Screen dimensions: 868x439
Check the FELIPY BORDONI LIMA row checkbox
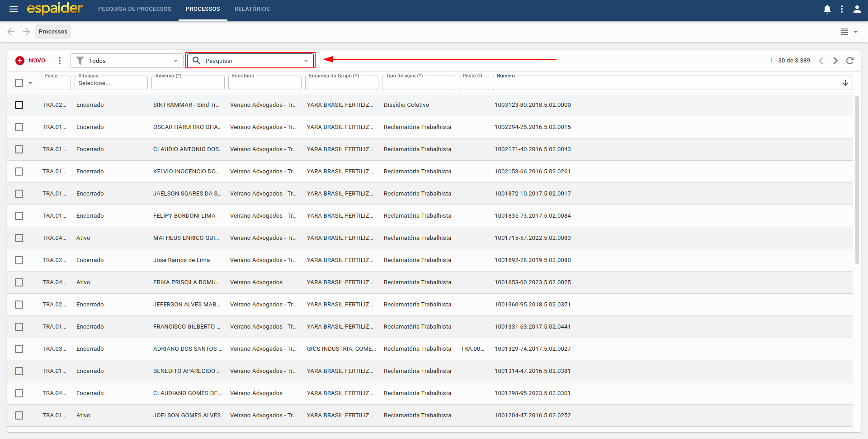(19, 216)
